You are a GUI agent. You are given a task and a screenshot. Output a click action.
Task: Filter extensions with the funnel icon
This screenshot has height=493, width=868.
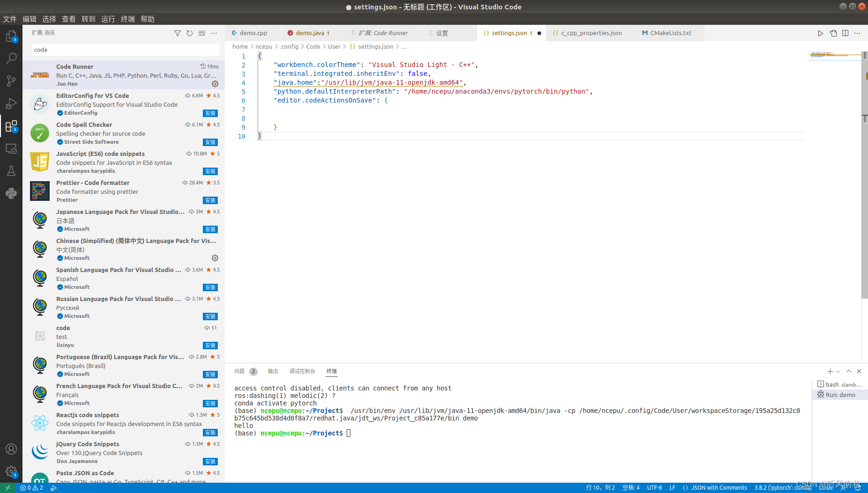click(178, 33)
